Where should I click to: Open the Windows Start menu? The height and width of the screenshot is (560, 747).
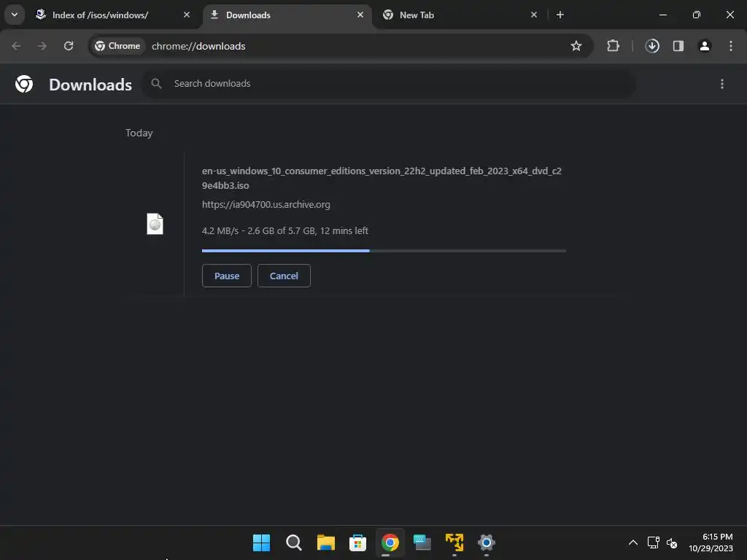coord(262,542)
